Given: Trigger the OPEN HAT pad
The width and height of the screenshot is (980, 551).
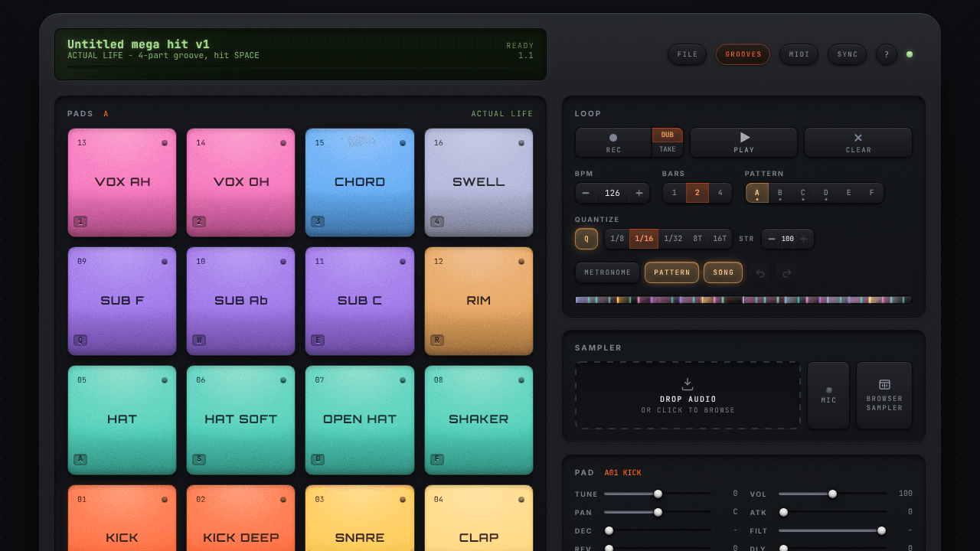Looking at the screenshot, I should click(x=360, y=419).
